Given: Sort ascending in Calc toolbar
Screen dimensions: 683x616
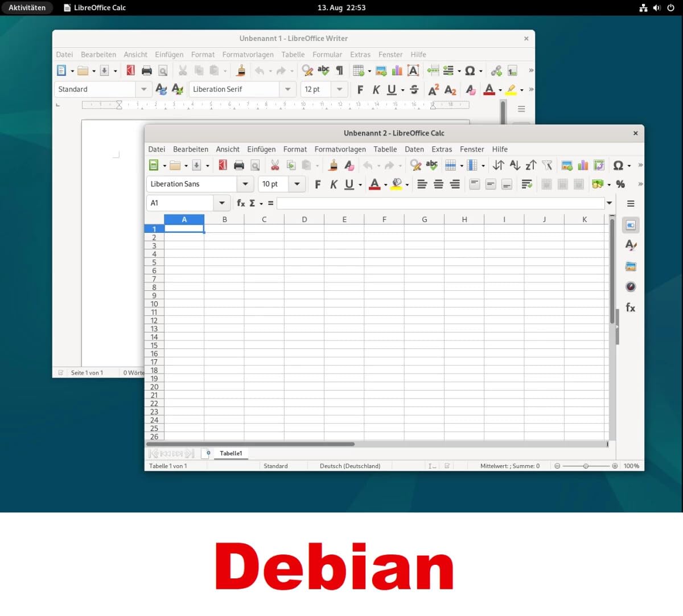Looking at the screenshot, I should 515,165.
